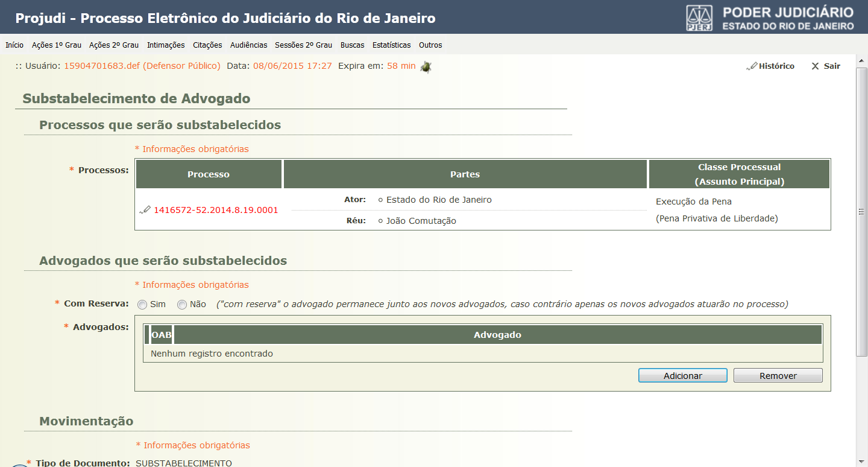Click the 58 min expiry value
This screenshot has height=467, width=868.
(x=401, y=66)
